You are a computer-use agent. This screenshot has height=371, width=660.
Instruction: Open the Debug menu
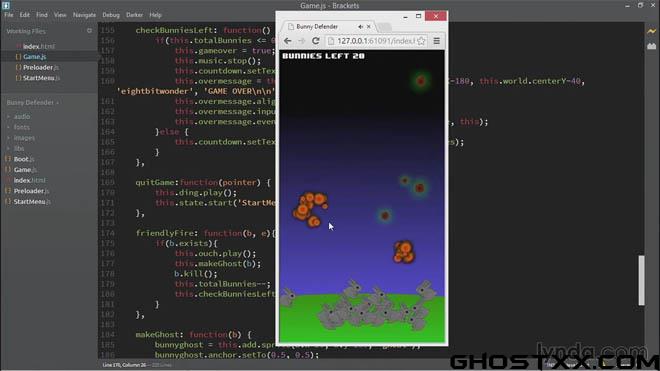click(x=111, y=15)
